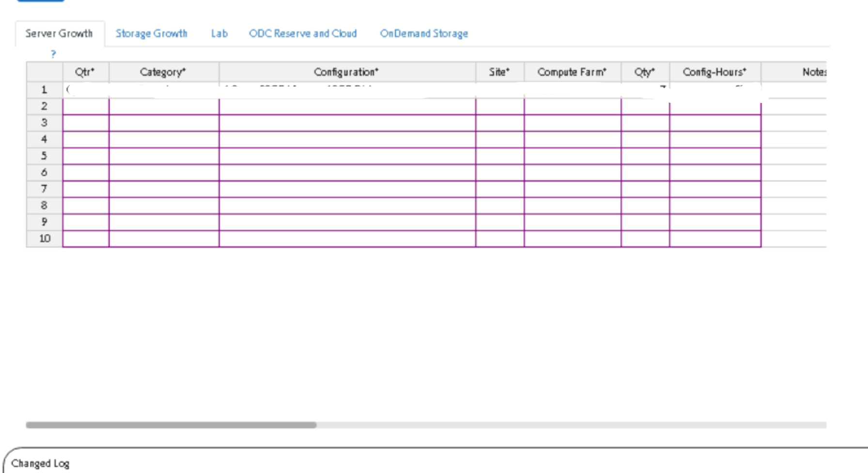Select row 10 by its row number
Viewport: 868px width, 473px height.
pyautogui.click(x=44, y=238)
